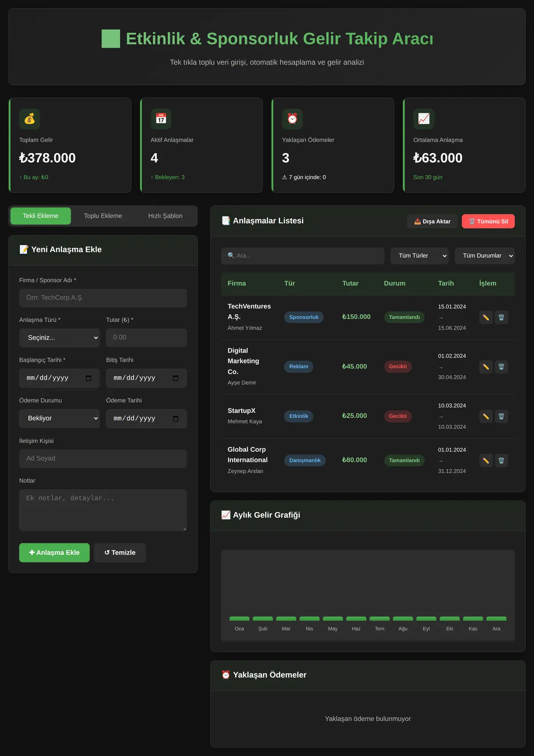This screenshot has height=756, width=534.
Task: Expand the Tüm Türler filter
Action: click(420, 256)
